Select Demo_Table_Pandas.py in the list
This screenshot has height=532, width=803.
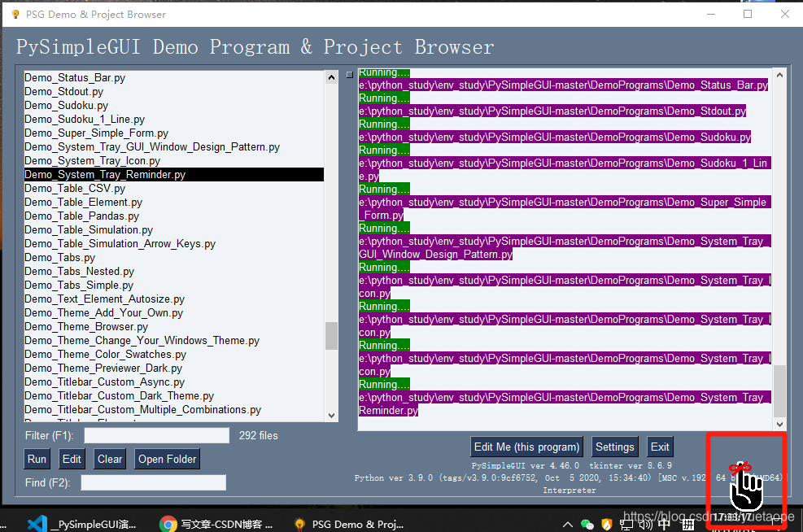pos(174,216)
